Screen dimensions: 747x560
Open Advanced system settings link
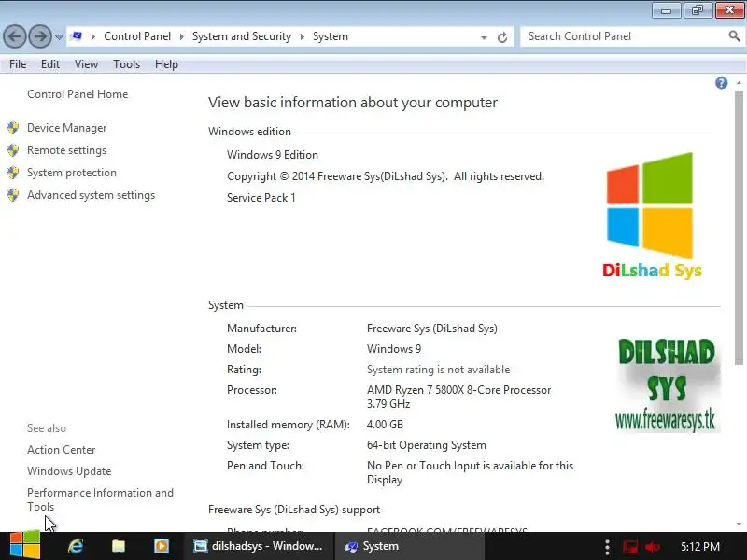coord(91,195)
